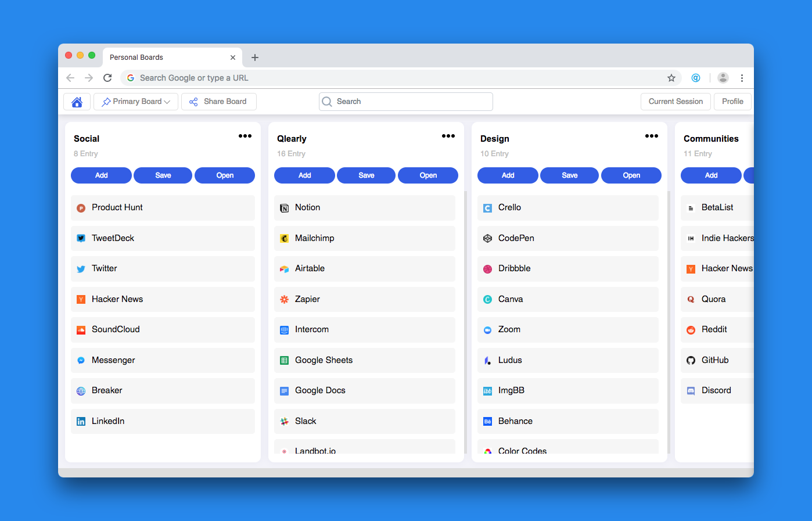Open the GitHub entry

pos(717,360)
